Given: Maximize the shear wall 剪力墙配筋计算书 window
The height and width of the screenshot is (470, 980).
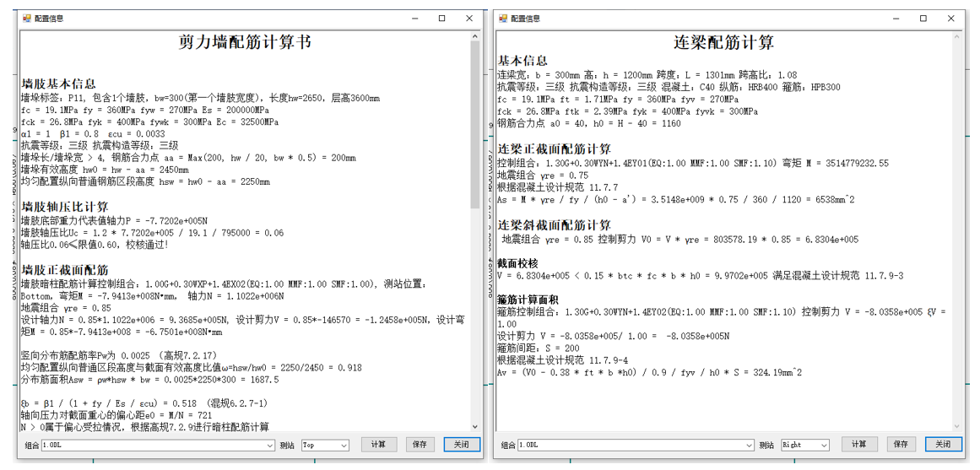Looking at the screenshot, I should click(x=441, y=19).
